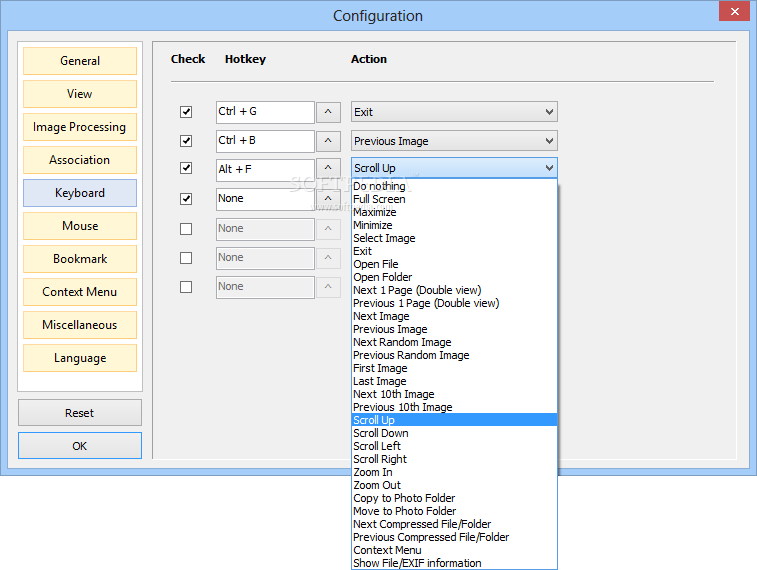Choose Last Image from action list
The width and height of the screenshot is (757, 570).
(x=454, y=382)
